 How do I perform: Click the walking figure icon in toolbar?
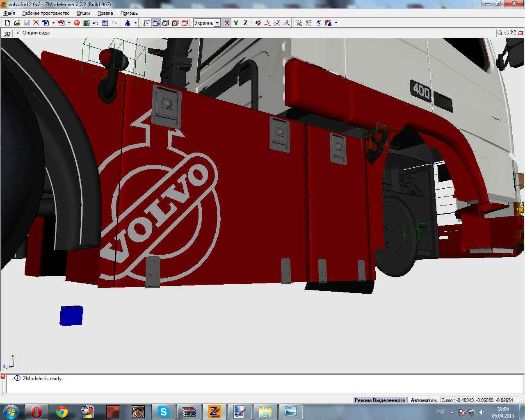tap(319, 23)
